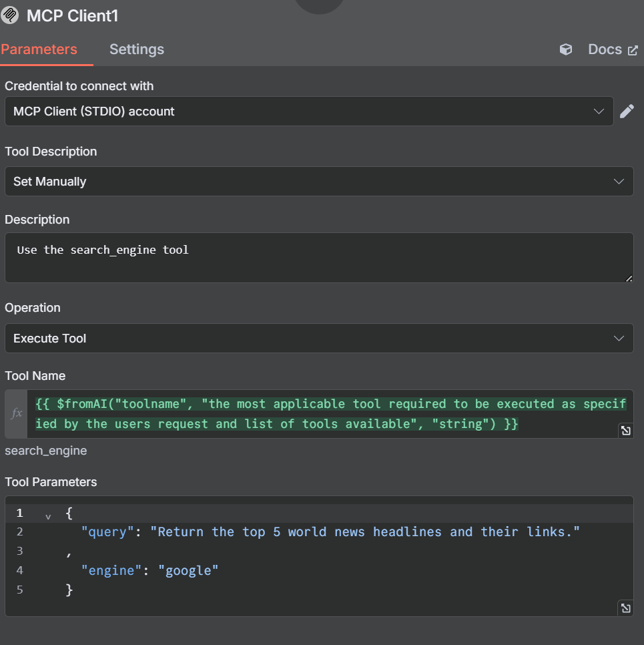Edit credential using the pencil icon
Viewport: 644px width, 645px height.
click(627, 111)
